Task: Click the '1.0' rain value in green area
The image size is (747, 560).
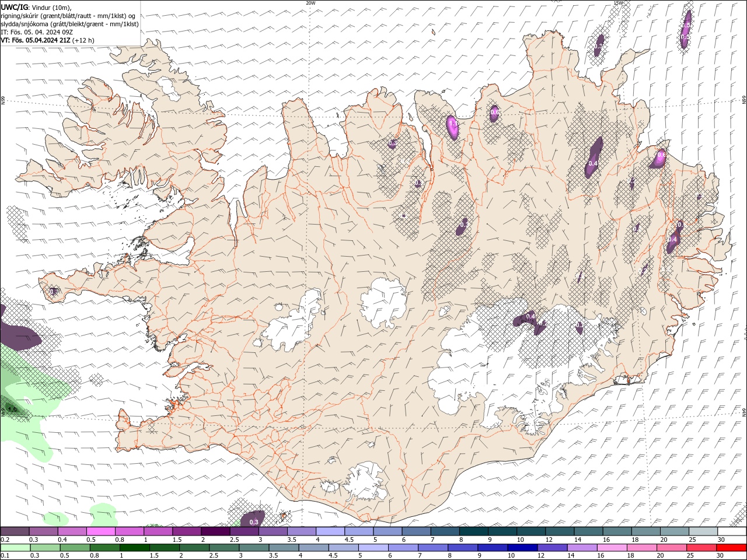Action: [12, 409]
